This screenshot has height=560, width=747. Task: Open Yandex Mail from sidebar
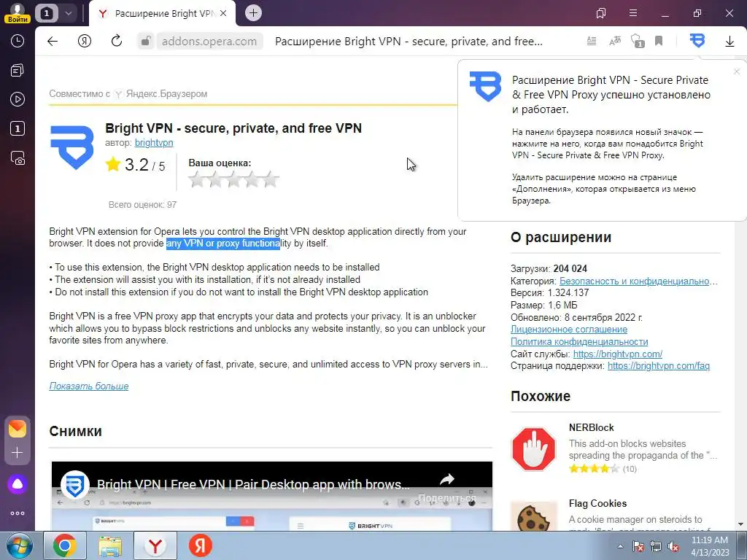click(x=18, y=429)
